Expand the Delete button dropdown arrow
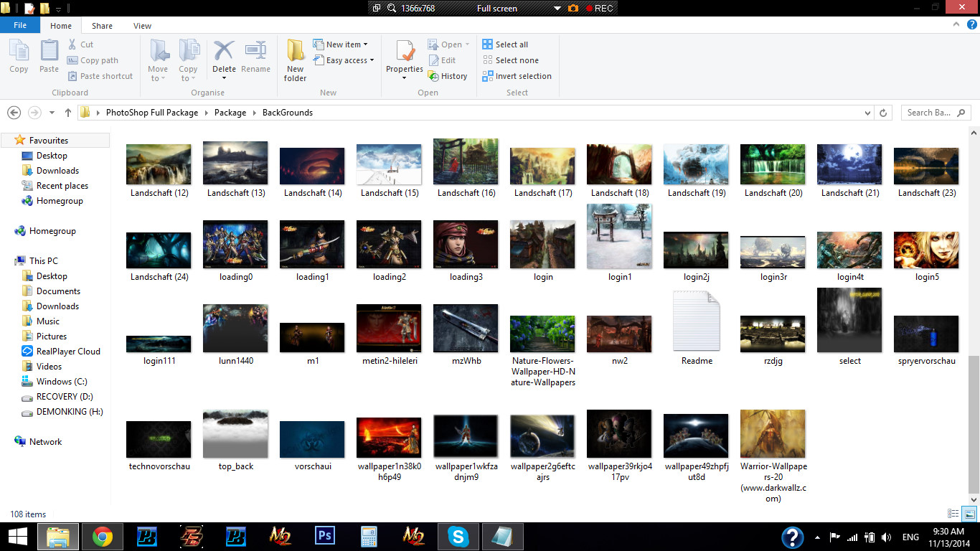The width and height of the screenshot is (980, 551). coord(224,78)
